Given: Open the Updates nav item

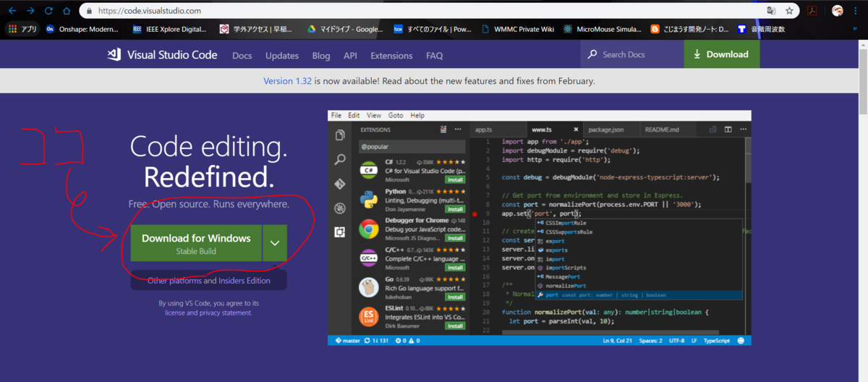Looking at the screenshot, I should click(x=282, y=56).
